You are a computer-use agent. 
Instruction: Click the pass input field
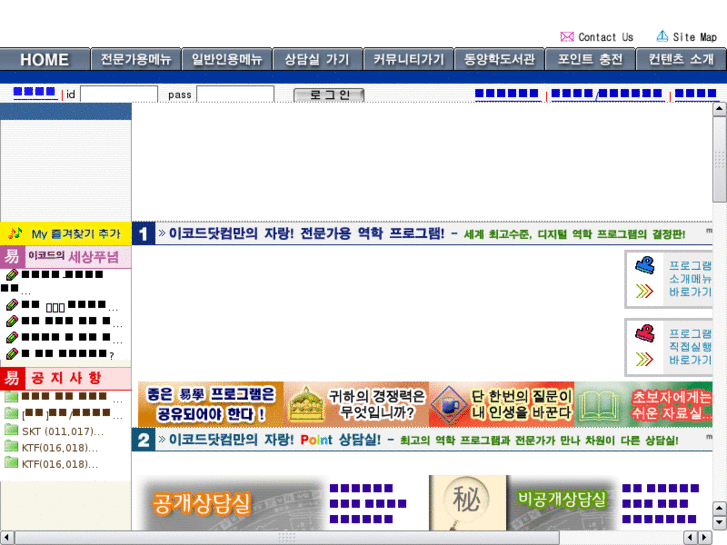[x=235, y=94]
